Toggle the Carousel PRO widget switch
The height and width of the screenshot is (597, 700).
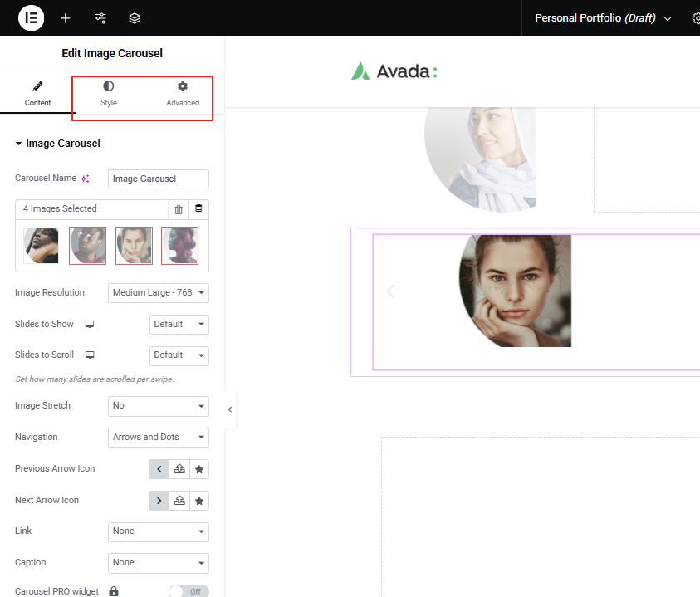[188, 591]
